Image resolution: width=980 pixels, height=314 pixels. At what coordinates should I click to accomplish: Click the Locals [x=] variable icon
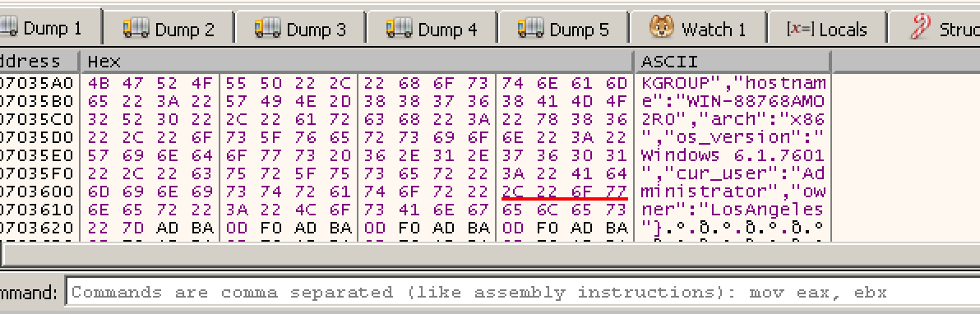(800, 29)
